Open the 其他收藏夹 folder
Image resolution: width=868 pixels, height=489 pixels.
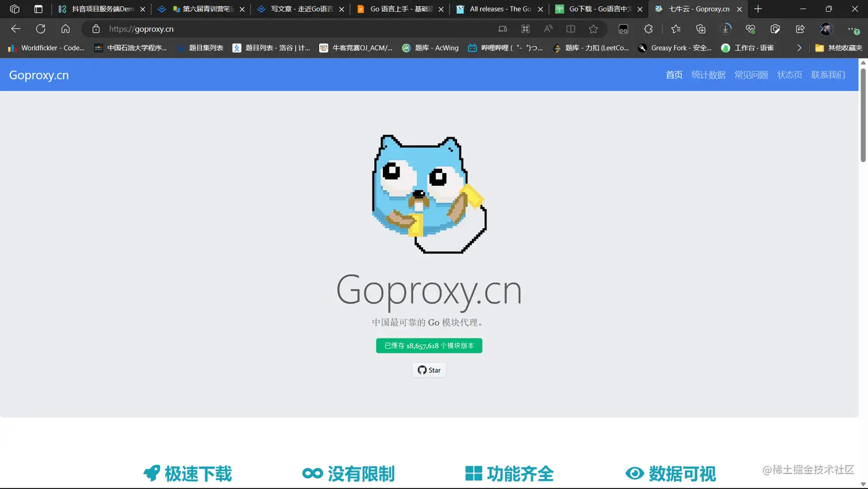coord(839,48)
